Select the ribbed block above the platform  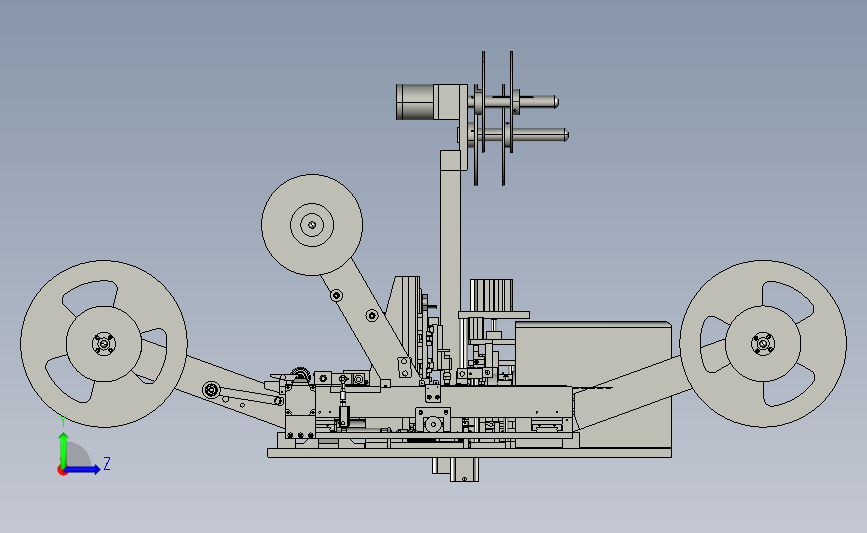coord(491,295)
